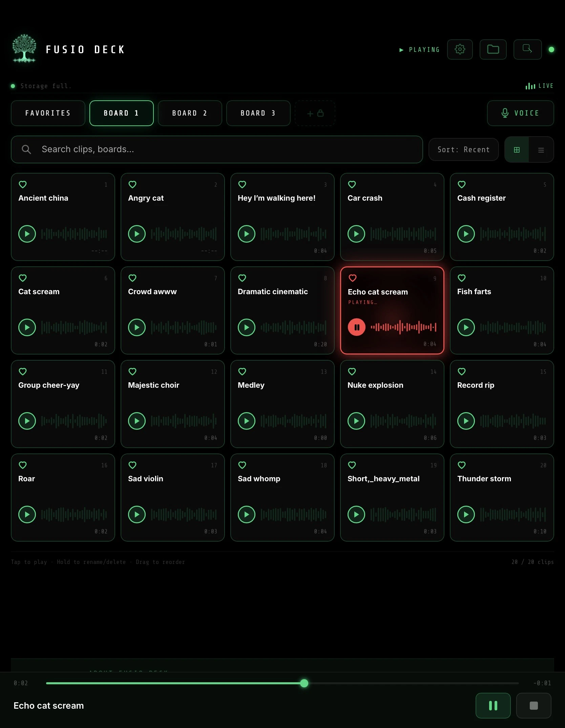
Task: Play the Short,_heavy_metal clip
Action: (356, 514)
